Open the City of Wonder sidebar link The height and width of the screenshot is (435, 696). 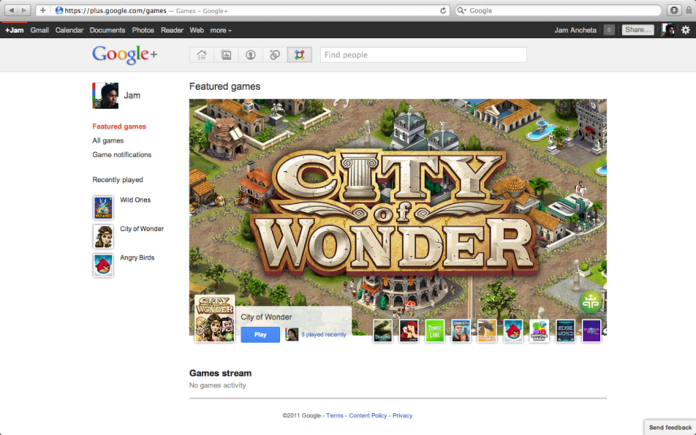click(x=142, y=229)
